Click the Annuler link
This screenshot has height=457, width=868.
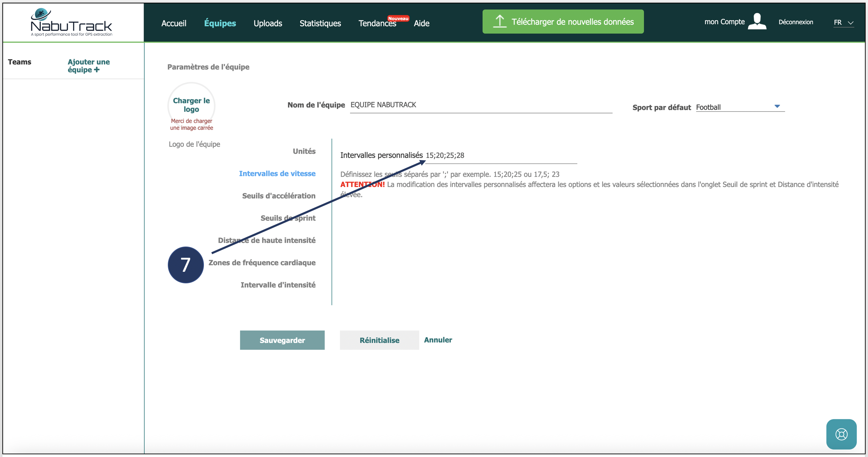tap(438, 340)
